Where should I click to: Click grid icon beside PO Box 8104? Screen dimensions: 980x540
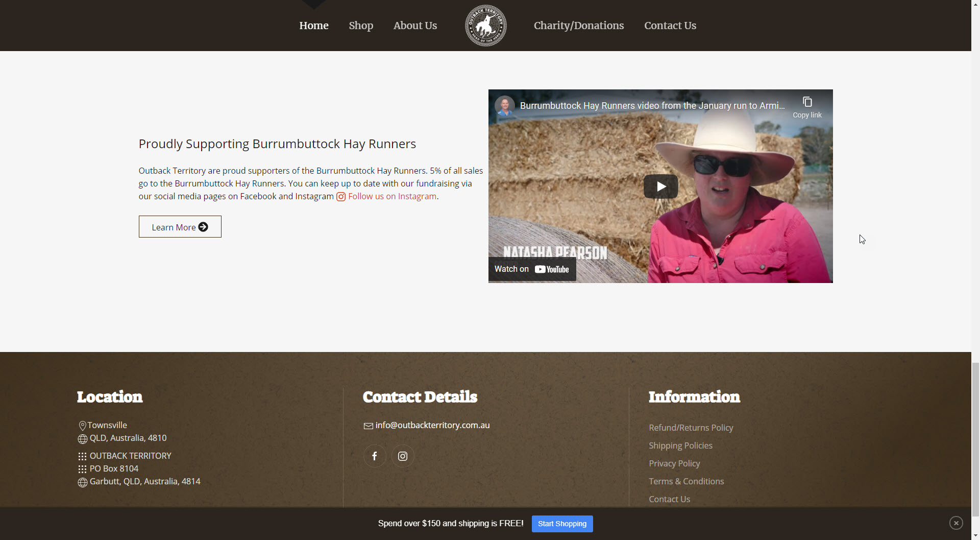[82, 469]
